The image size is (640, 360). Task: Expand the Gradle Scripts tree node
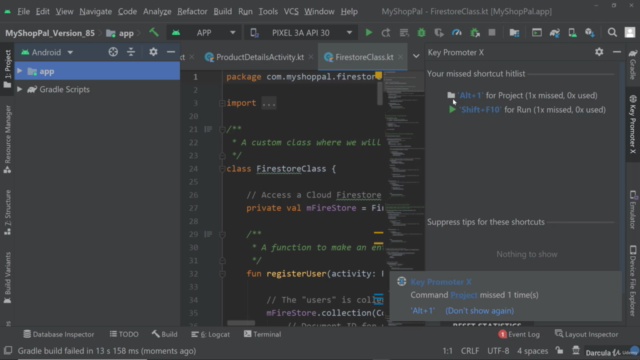click(19, 89)
